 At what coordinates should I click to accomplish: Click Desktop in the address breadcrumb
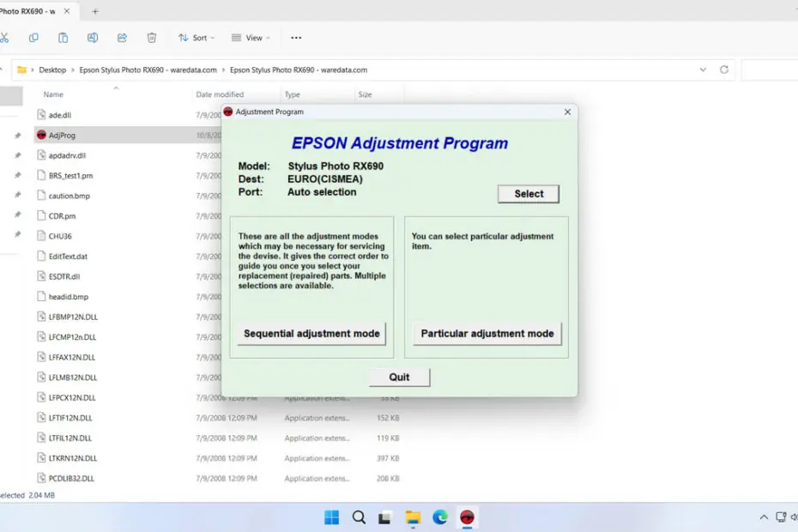point(52,70)
